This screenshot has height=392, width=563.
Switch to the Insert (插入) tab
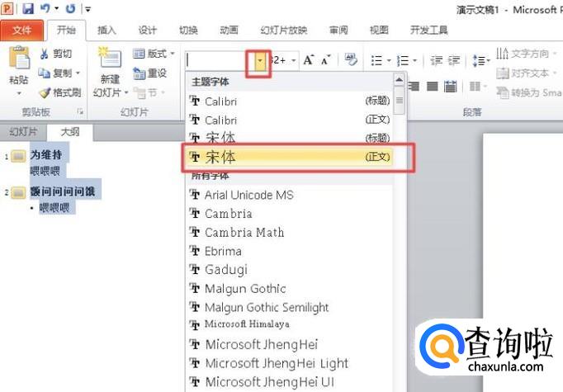[x=106, y=31]
